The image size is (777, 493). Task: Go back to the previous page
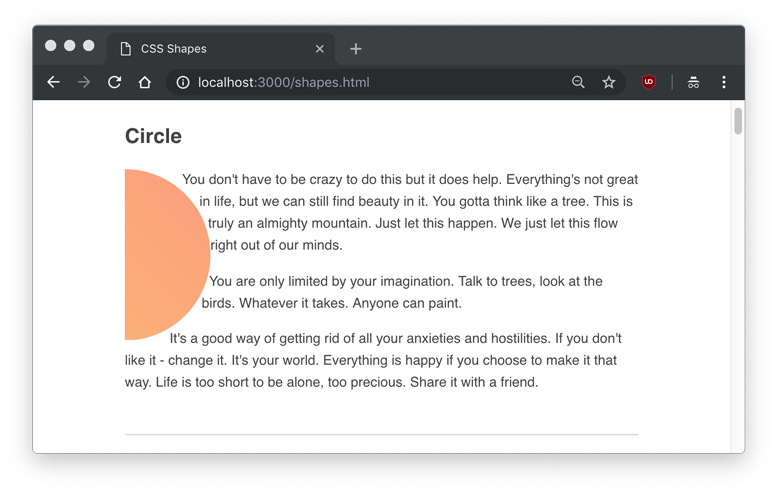pyautogui.click(x=54, y=82)
